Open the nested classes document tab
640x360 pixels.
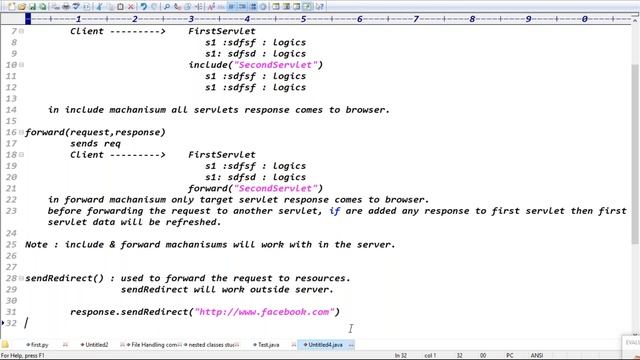pos(210,345)
